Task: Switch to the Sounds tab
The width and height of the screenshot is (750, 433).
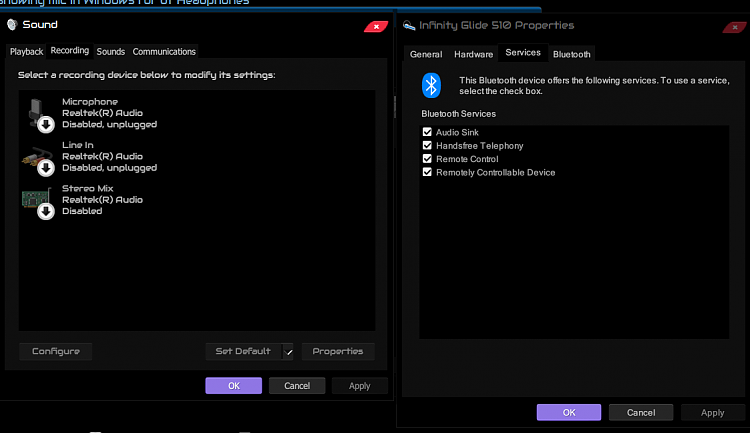Action: [x=110, y=52]
